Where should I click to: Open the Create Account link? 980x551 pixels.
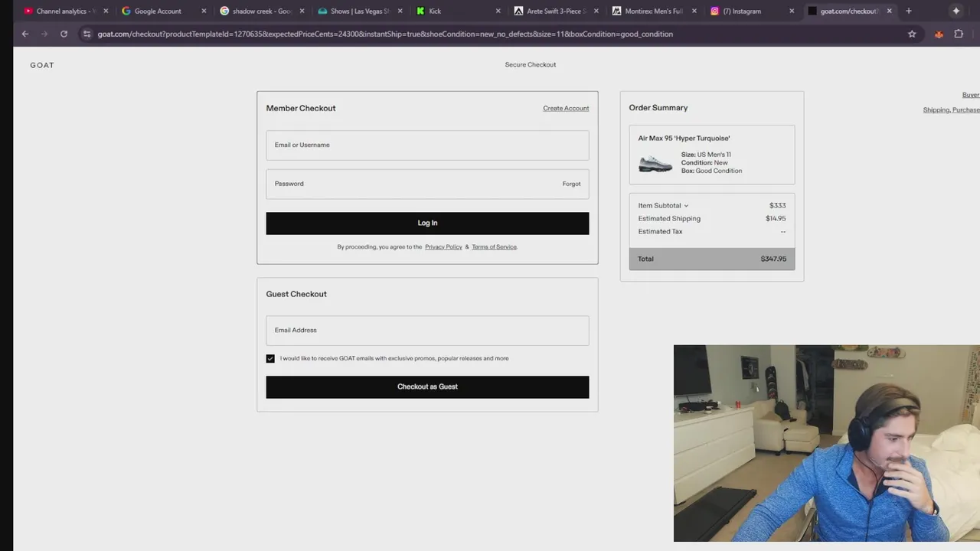coord(566,108)
